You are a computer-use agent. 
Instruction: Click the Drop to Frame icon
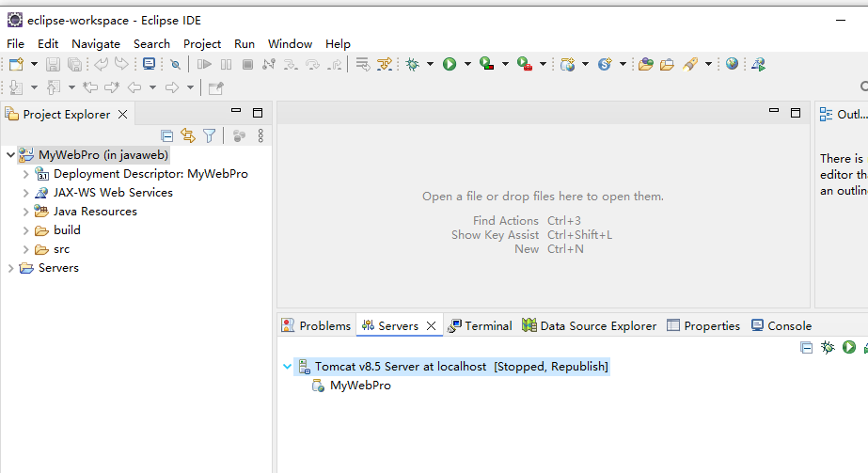[363, 64]
